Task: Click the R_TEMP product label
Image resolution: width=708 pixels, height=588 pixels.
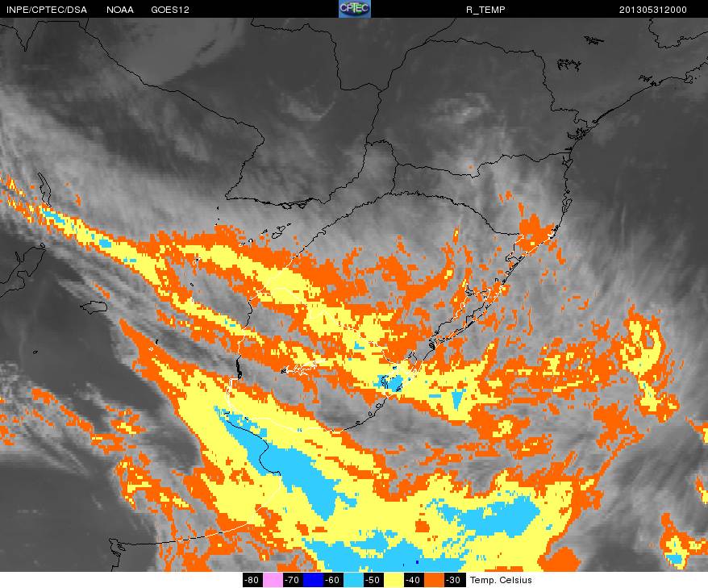Action: pos(485,10)
